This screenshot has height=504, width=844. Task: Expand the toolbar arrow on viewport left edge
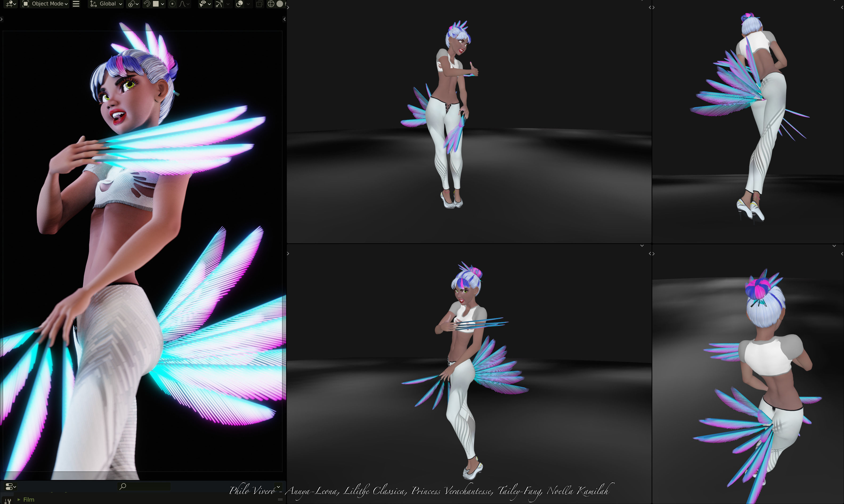click(x=2, y=19)
